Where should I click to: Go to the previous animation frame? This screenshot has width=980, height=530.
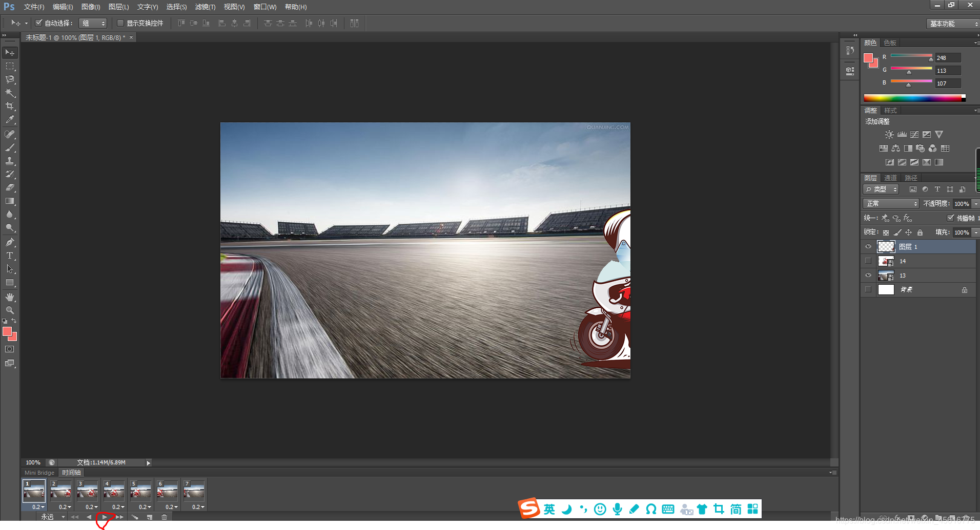(x=89, y=517)
